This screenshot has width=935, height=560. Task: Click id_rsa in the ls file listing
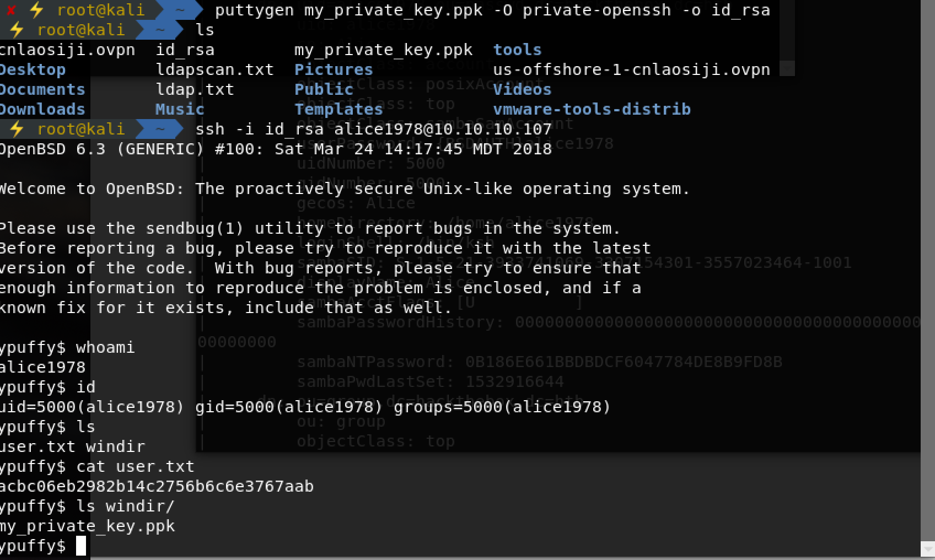tap(185, 50)
